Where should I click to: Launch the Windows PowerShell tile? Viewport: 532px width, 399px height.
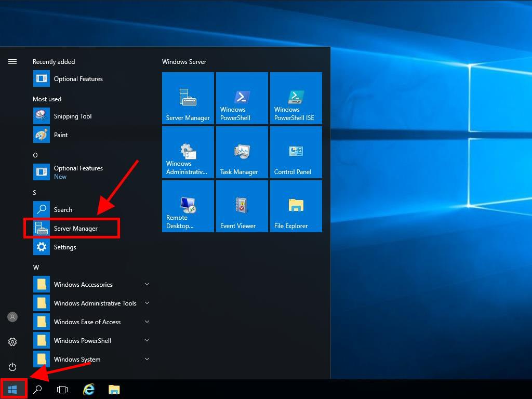242,98
